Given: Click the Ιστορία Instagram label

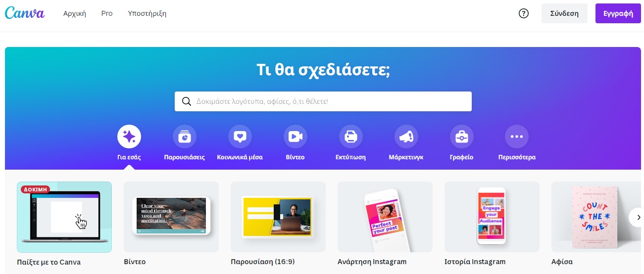Looking at the screenshot, I should point(475,262).
